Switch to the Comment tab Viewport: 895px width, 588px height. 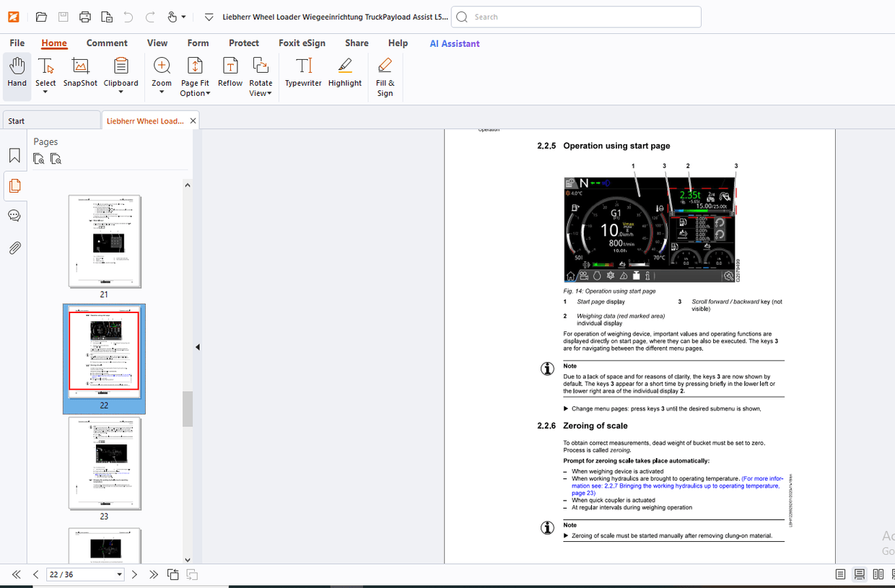pos(107,43)
